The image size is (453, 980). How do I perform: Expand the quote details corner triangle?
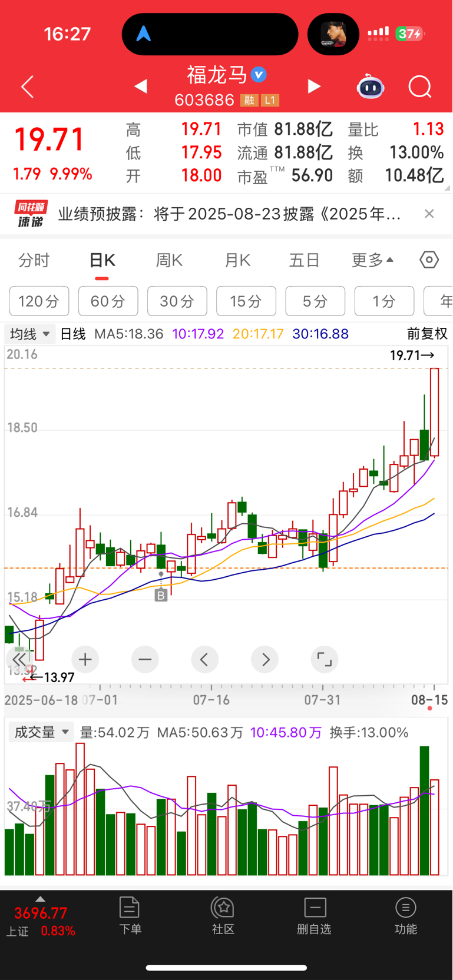click(x=447, y=188)
